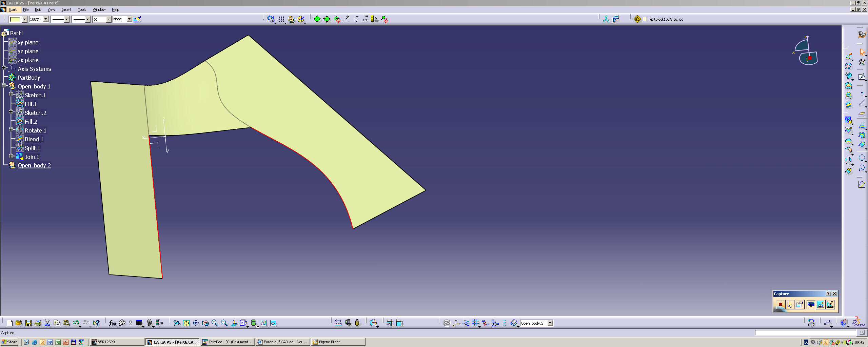Click the Windows Start button
Image resolution: width=868 pixels, height=347 pixels.
click(9, 342)
